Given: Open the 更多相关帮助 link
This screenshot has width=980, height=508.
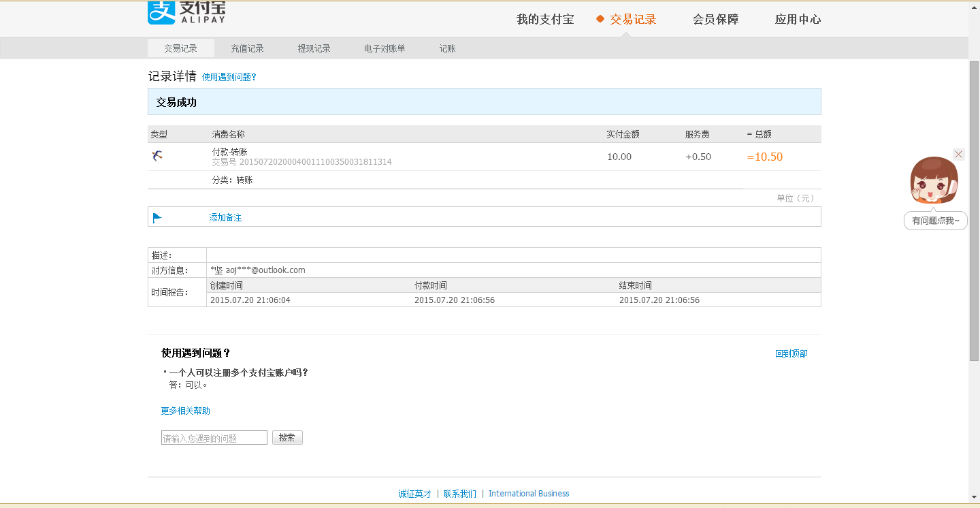Looking at the screenshot, I should 185,411.
